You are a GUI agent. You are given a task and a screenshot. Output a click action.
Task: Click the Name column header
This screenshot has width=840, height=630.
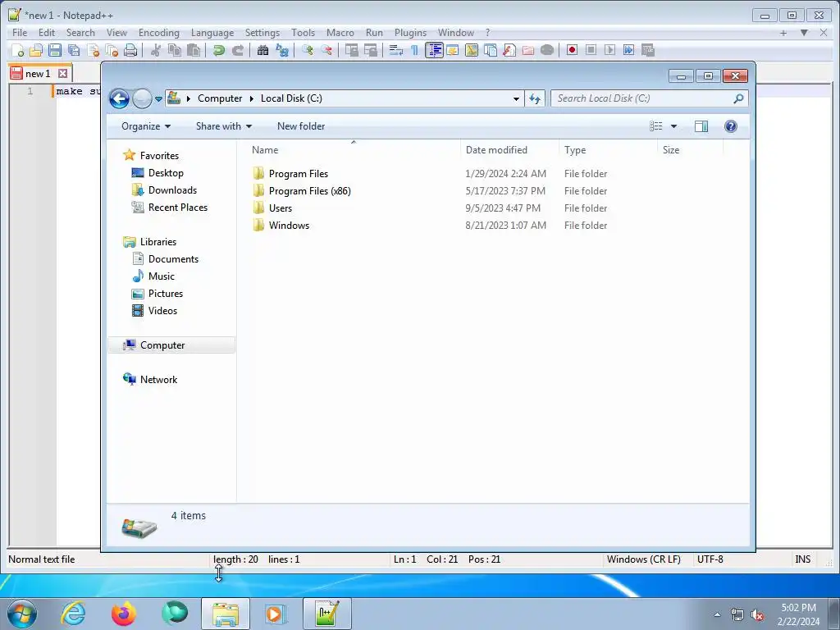point(354,150)
